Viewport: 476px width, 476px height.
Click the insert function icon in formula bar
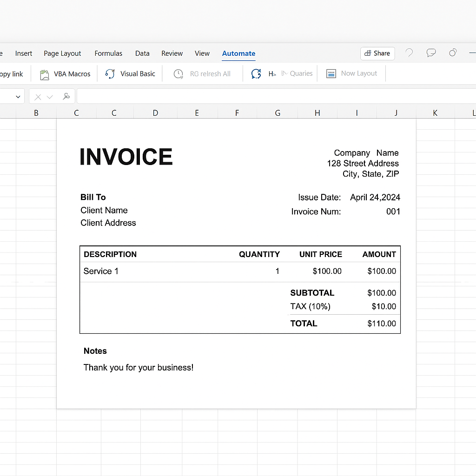pos(66,97)
